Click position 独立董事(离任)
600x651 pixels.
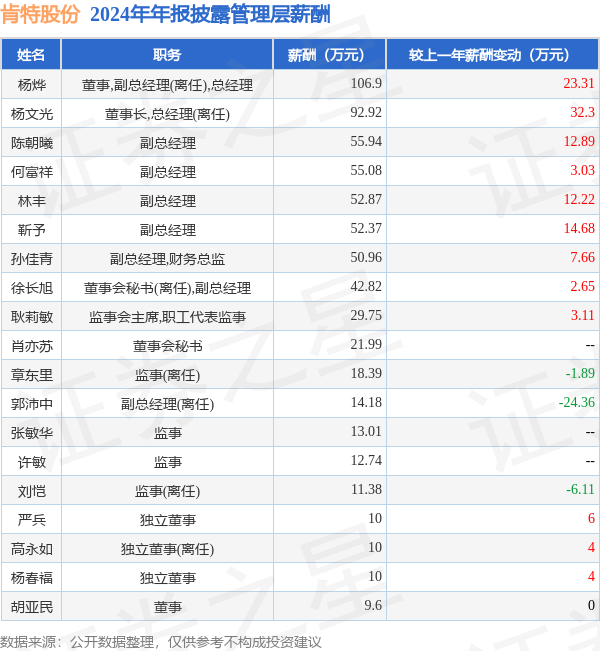click(x=167, y=549)
